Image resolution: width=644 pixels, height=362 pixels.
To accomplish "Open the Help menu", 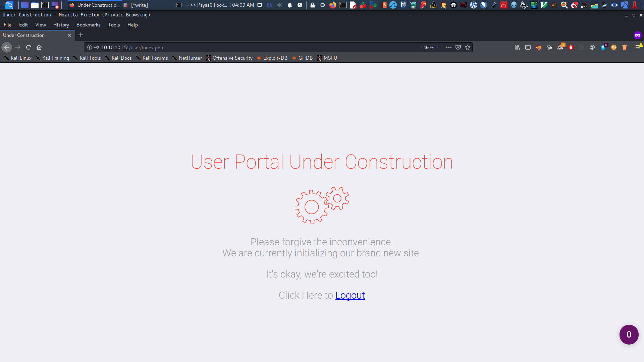I will point(132,25).
